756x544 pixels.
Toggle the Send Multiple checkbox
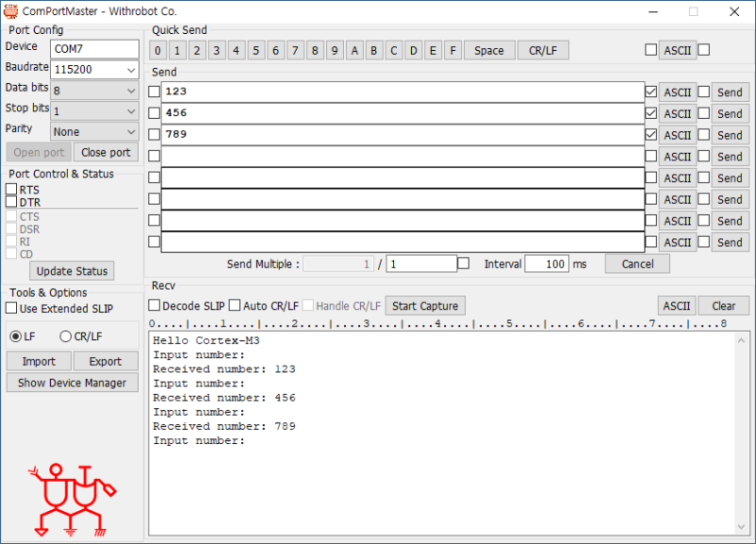point(463,263)
